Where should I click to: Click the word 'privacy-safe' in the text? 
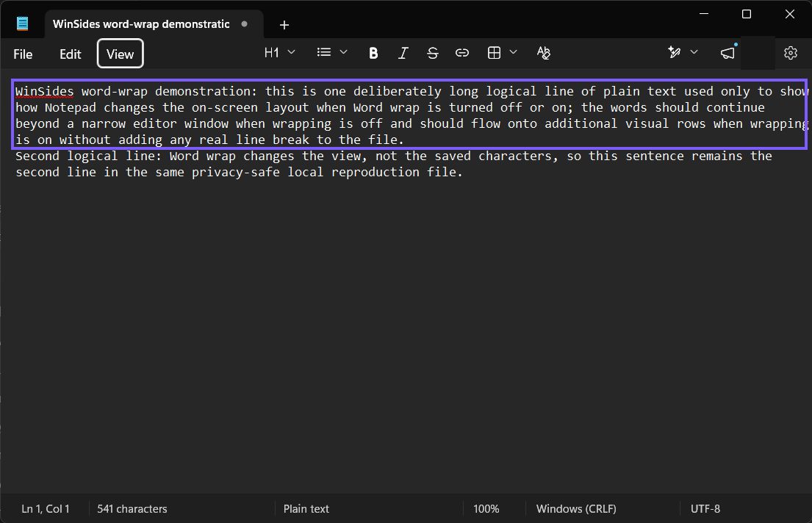pyautogui.click(x=236, y=172)
